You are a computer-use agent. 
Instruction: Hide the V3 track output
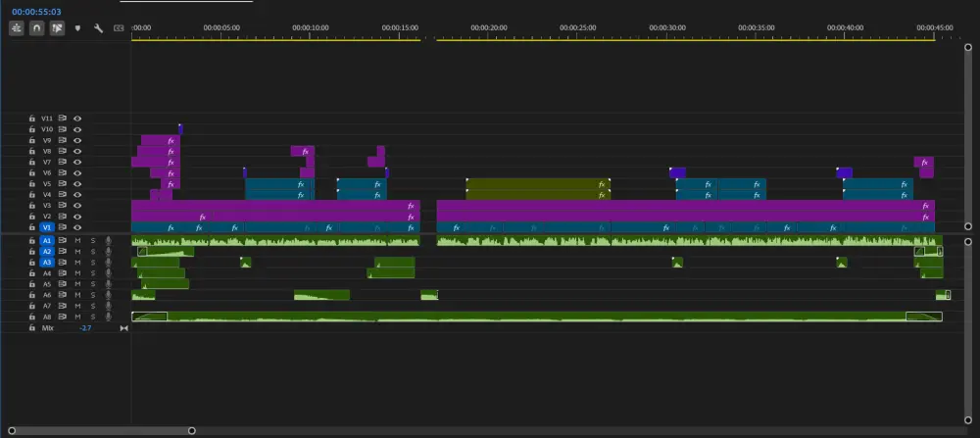[77, 206]
